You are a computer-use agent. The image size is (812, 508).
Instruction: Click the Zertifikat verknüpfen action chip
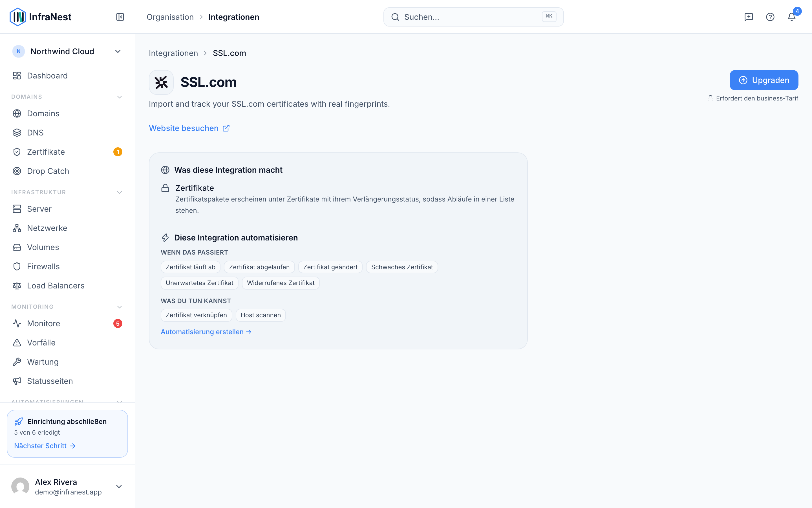(x=196, y=315)
